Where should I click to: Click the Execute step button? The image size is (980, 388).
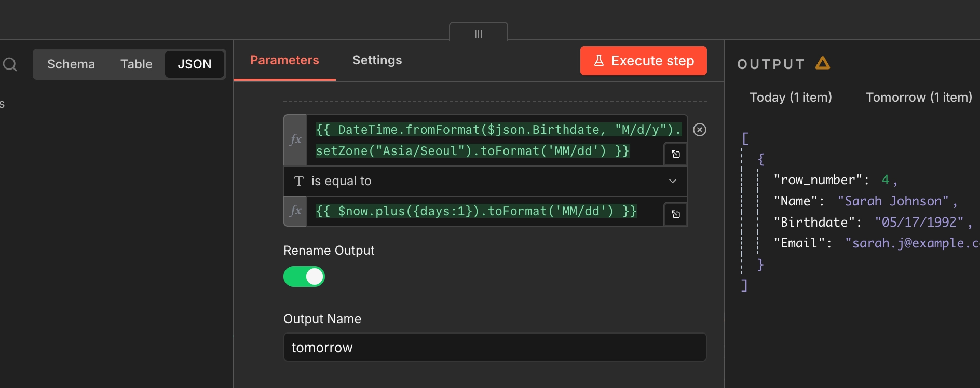(644, 61)
